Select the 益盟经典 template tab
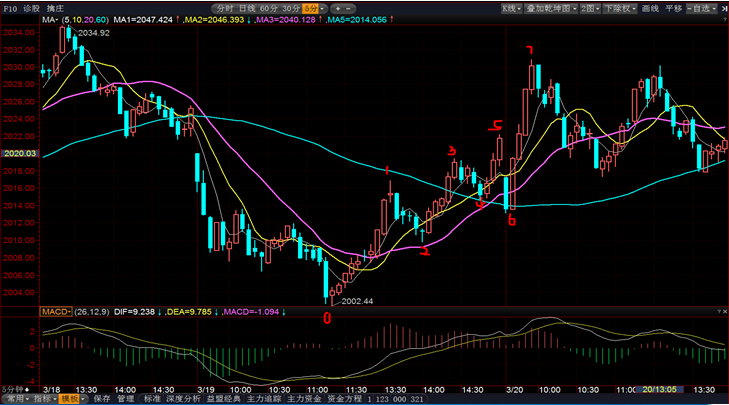The image size is (729, 405). 224,399
